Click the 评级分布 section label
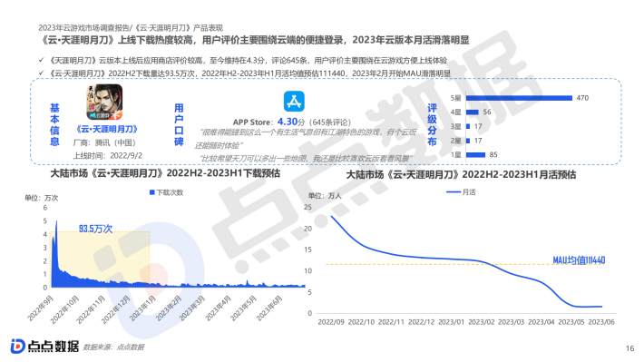This screenshot has width=644, height=362. click(x=432, y=125)
